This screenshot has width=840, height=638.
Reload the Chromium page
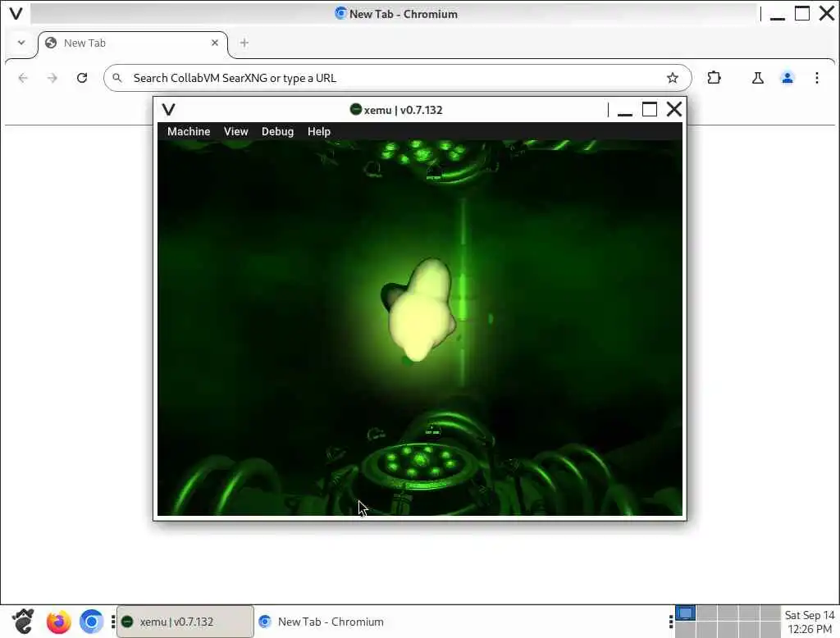point(82,78)
